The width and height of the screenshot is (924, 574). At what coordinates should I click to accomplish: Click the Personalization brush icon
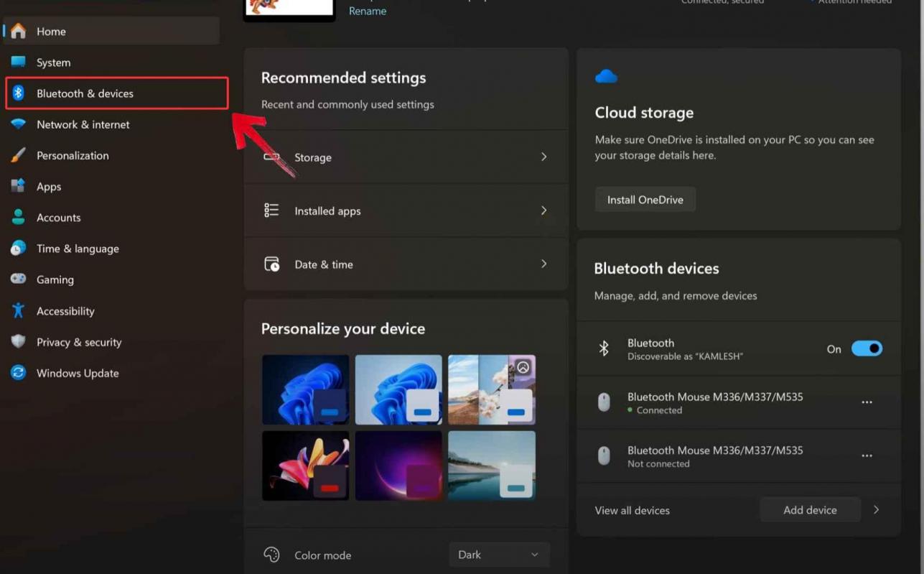click(x=17, y=155)
